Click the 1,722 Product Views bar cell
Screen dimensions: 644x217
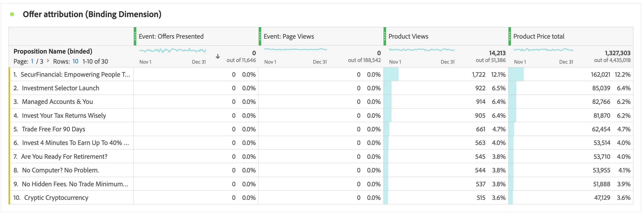[x=446, y=75]
